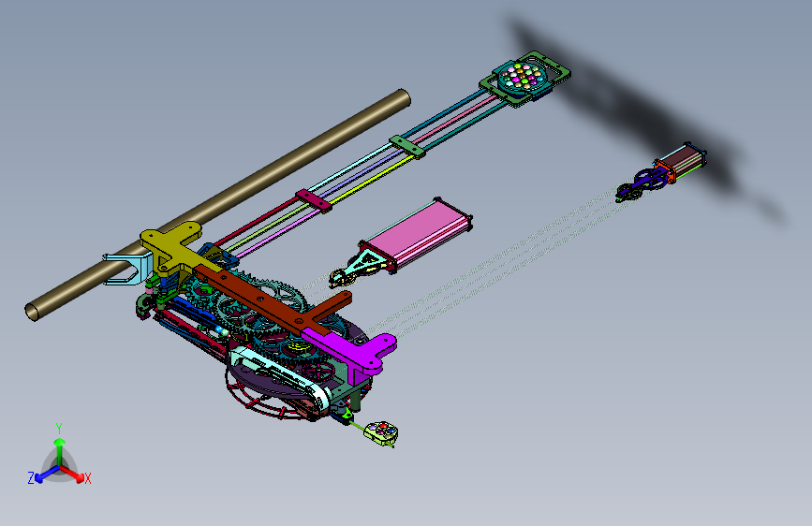The height and width of the screenshot is (526, 812).
Task: Click the blue Z axis arrow of triad
Action: 46,475
